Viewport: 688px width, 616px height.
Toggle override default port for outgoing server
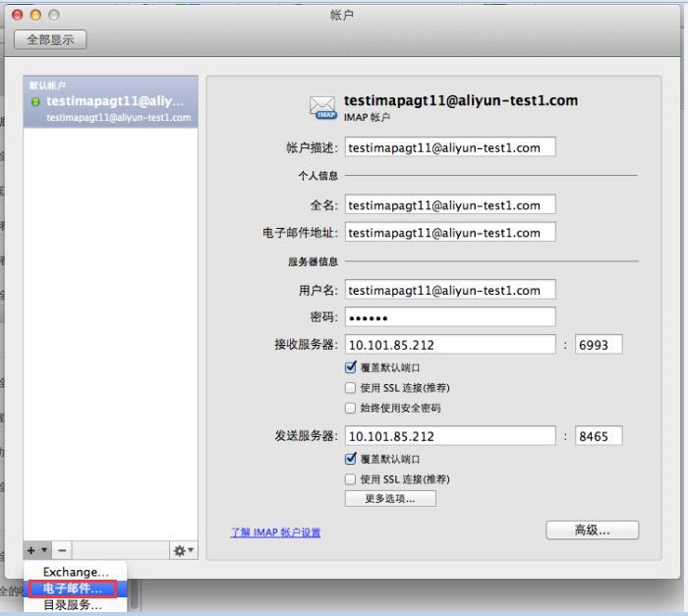pyautogui.click(x=351, y=459)
